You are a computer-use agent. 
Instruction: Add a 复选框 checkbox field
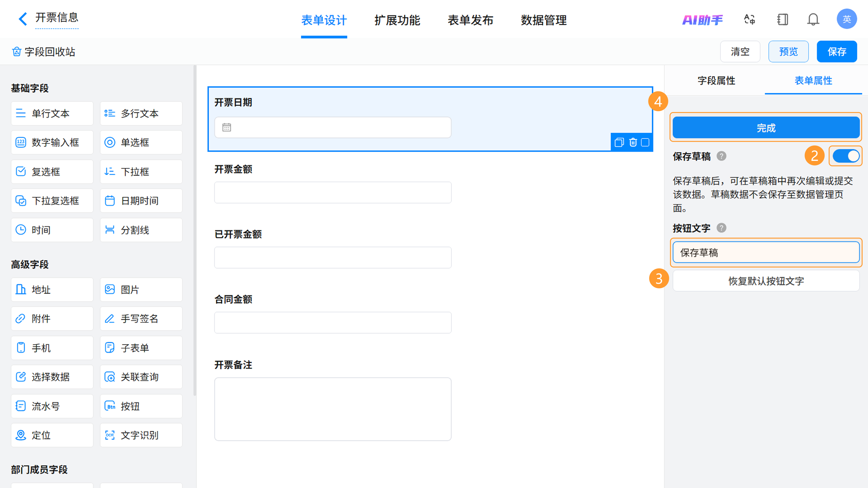click(x=52, y=172)
